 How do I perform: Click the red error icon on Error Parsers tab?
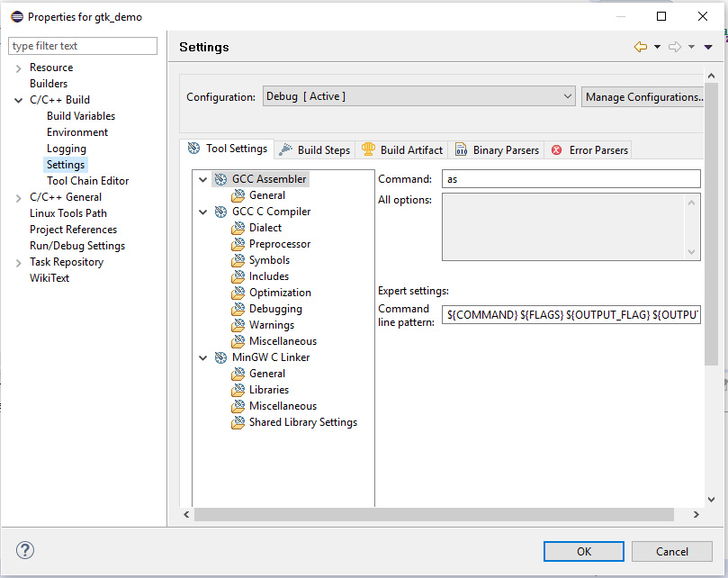[x=554, y=149]
